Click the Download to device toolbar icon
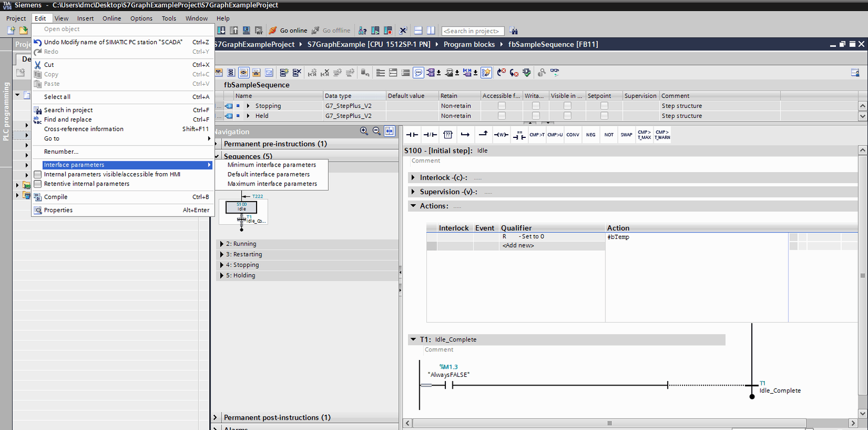Image resolution: width=868 pixels, height=430 pixels. coord(221,30)
